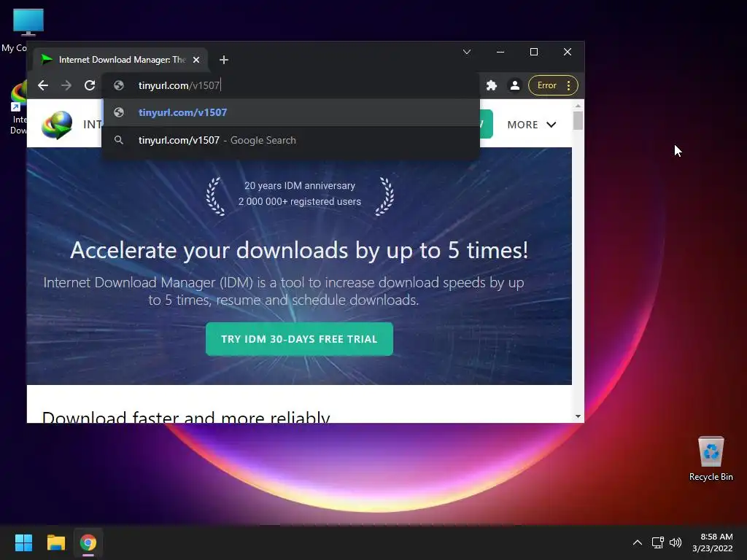Reload the current page

(x=90, y=85)
